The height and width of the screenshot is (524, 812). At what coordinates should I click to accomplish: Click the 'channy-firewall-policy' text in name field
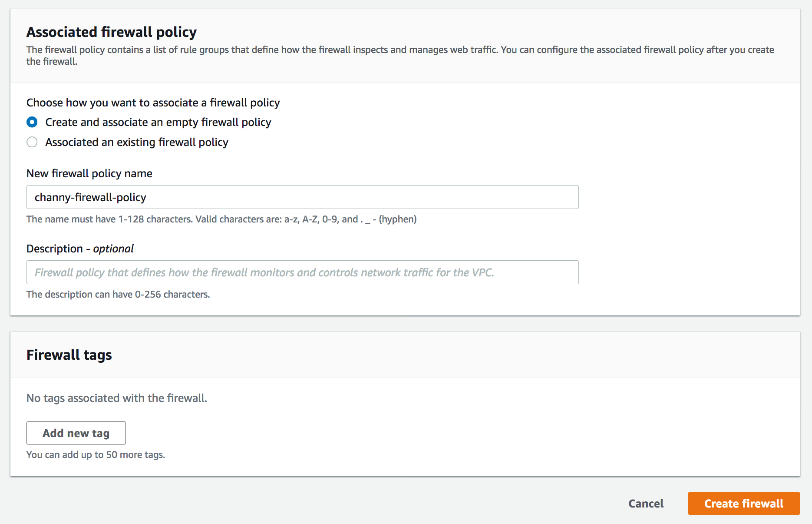pos(90,197)
